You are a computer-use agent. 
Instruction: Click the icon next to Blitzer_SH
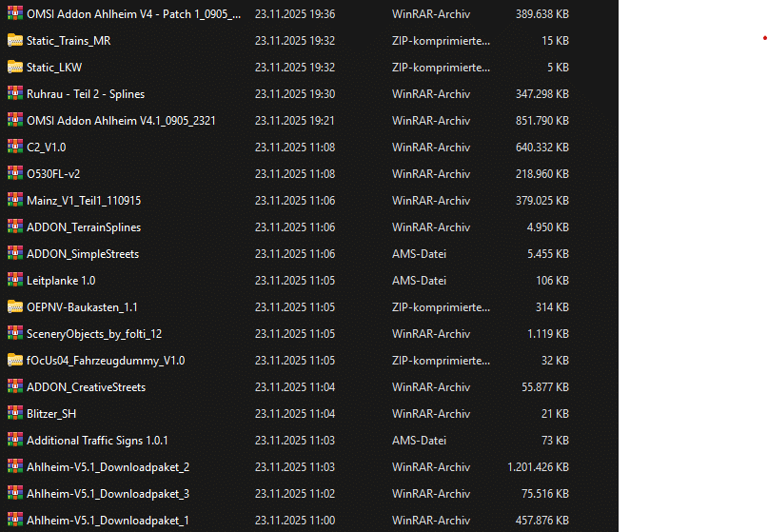coord(14,413)
